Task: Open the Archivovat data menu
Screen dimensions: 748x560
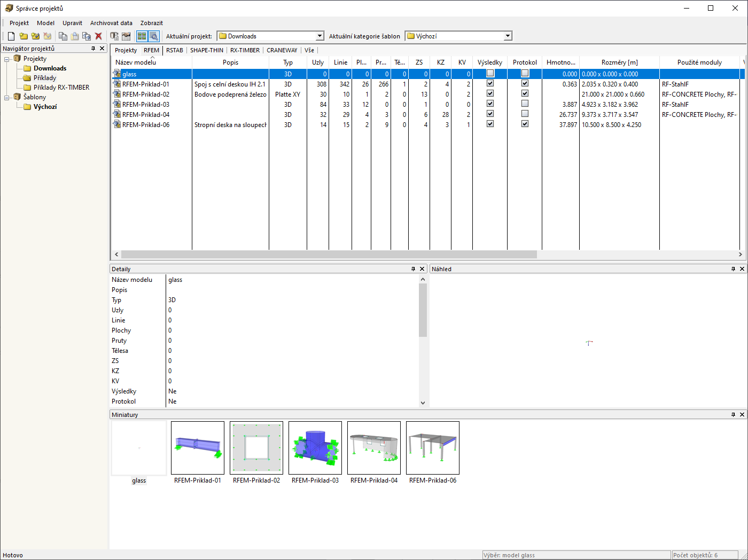Action: coord(111,23)
